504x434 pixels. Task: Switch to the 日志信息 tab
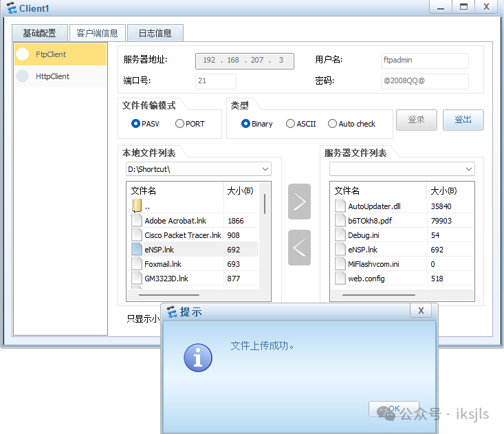click(x=155, y=33)
